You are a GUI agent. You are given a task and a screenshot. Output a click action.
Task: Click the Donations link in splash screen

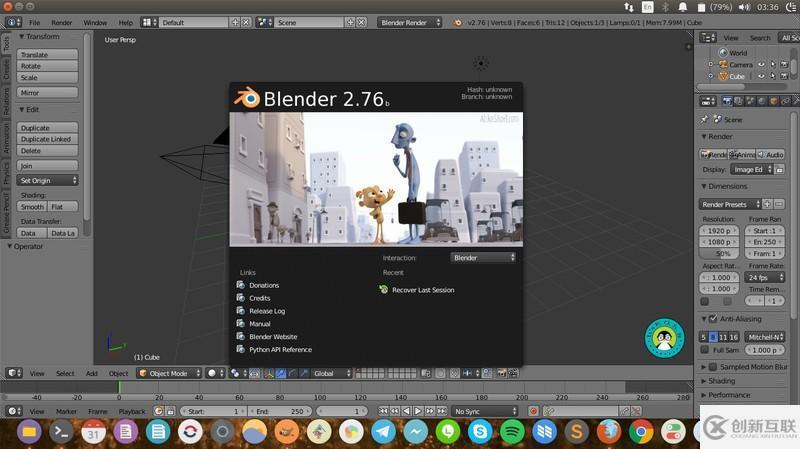264,285
